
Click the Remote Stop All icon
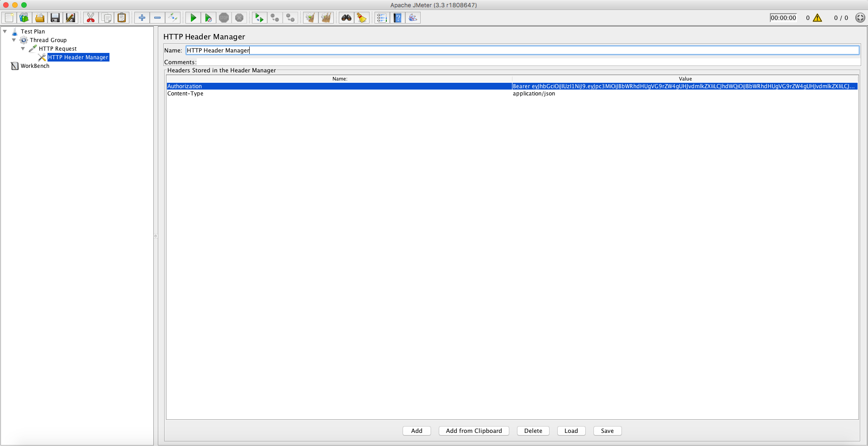coord(275,18)
